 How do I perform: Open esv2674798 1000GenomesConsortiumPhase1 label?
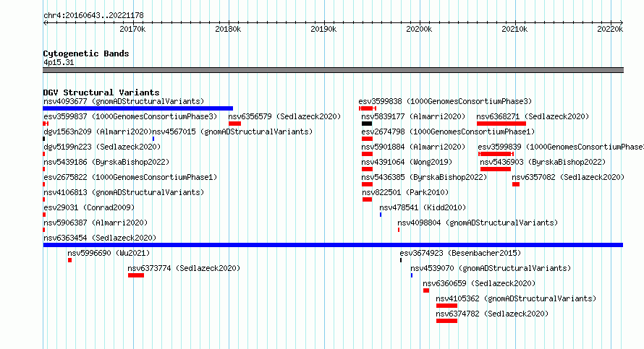click(x=448, y=132)
